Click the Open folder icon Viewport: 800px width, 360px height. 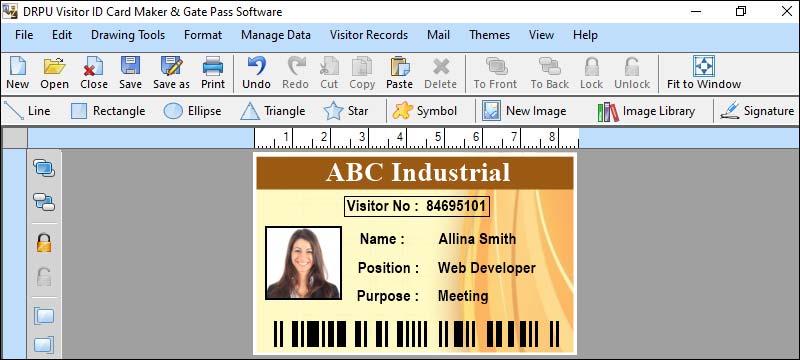[55, 73]
